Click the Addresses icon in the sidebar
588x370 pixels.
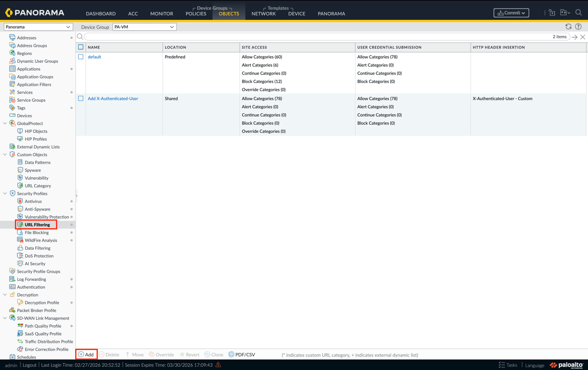tap(12, 38)
